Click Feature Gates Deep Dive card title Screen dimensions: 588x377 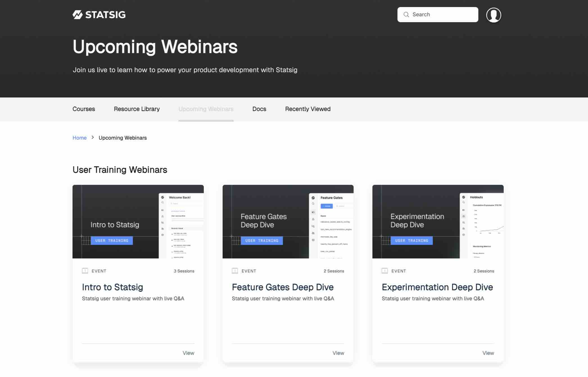coord(282,287)
